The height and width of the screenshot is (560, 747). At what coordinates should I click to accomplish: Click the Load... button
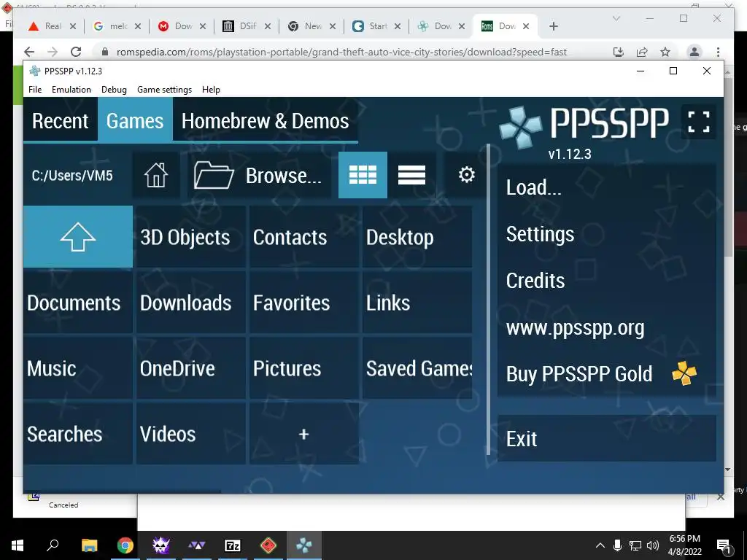point(606,187)
